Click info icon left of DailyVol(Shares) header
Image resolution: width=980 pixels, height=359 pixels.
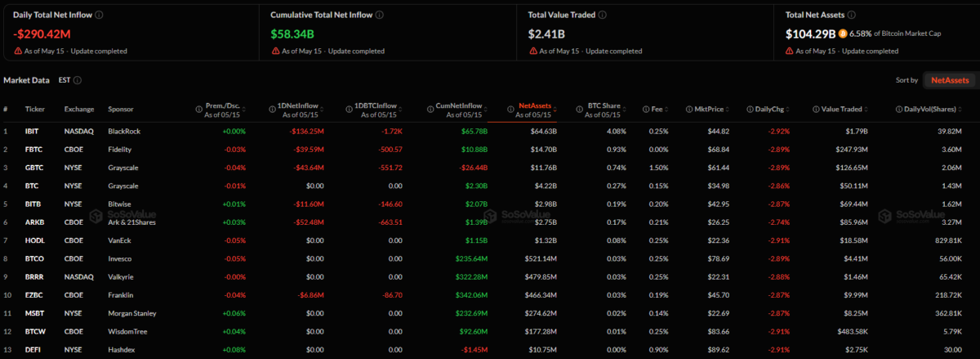898,109
